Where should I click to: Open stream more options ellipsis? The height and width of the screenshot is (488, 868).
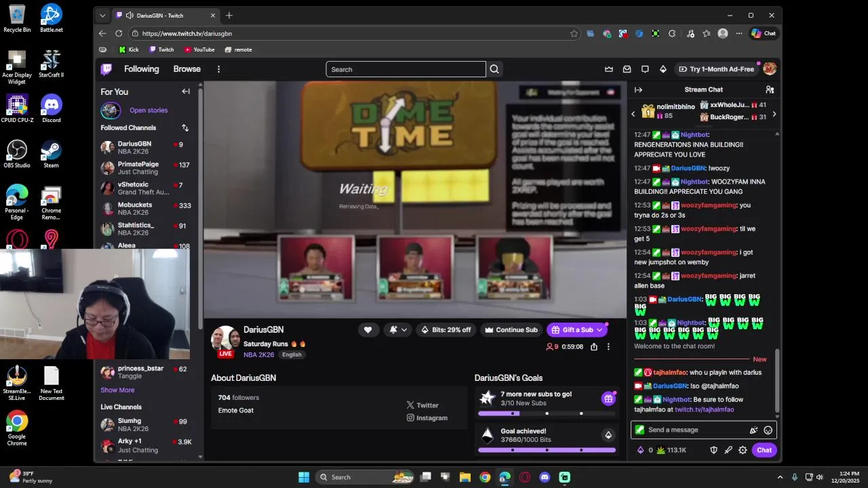(x=608, y=346)
